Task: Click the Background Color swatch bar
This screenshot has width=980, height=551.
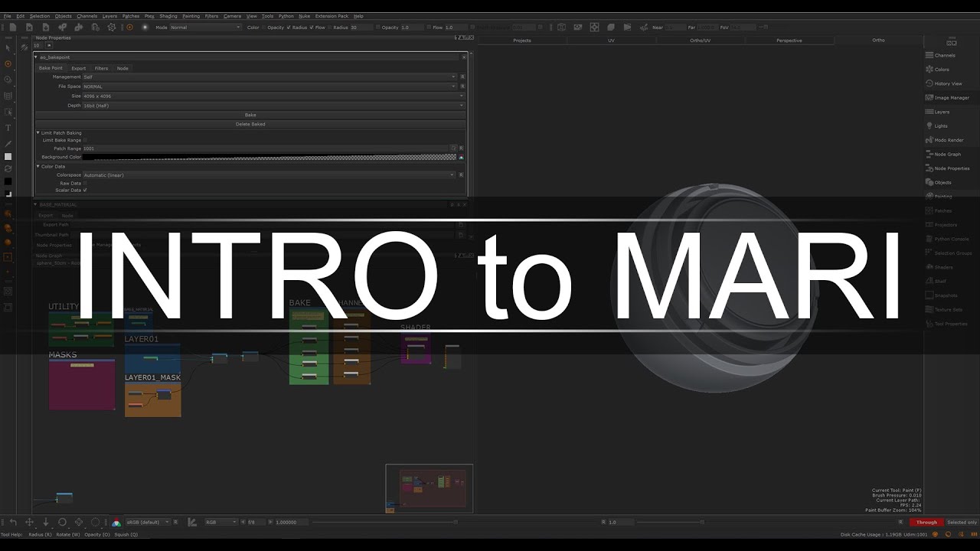Action: click(x=269, y=157)
